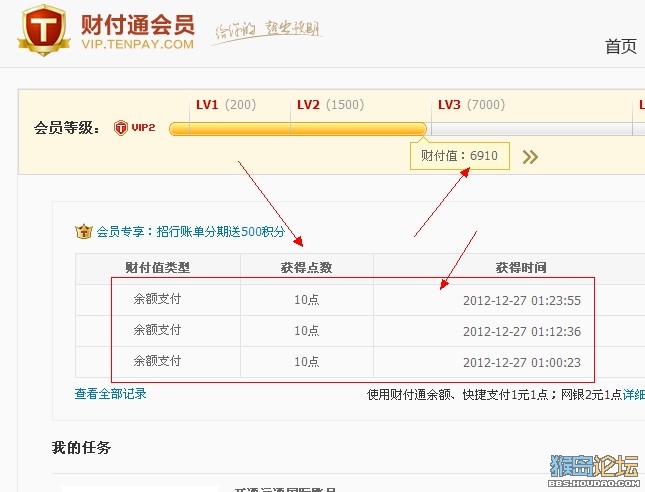Click the VIP.TENPAY.COM text under the logo
This screenshot has height=492, width=645.
(x=137, y=44)
